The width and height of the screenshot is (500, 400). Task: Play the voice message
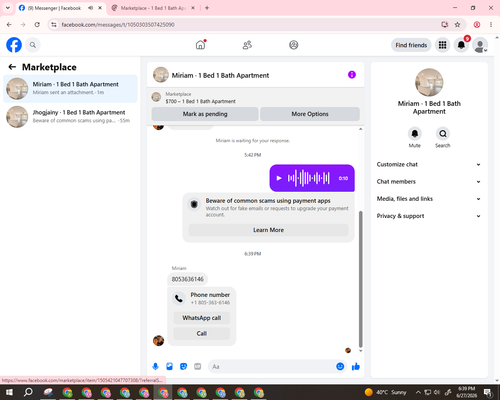pyautogui.click(x=279, y=178)
